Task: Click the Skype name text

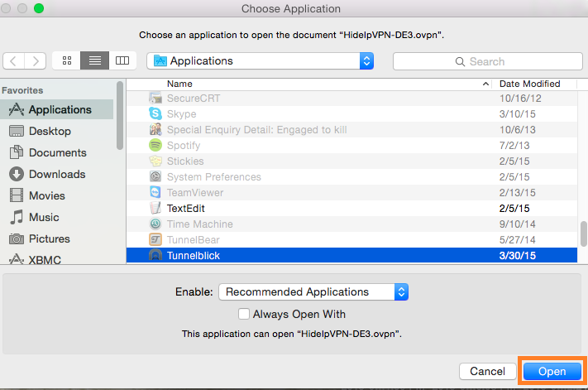Action: [181, 113]
